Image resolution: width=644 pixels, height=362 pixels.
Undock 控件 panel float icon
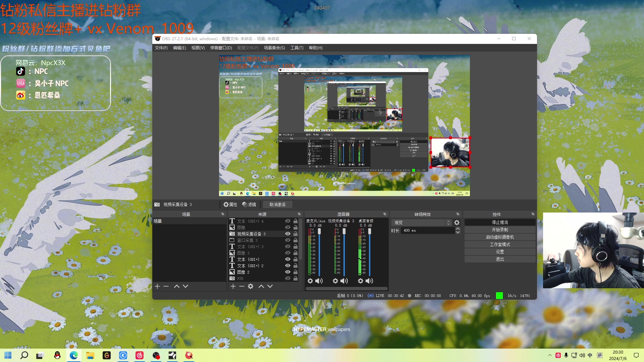[x=533, y=214]
